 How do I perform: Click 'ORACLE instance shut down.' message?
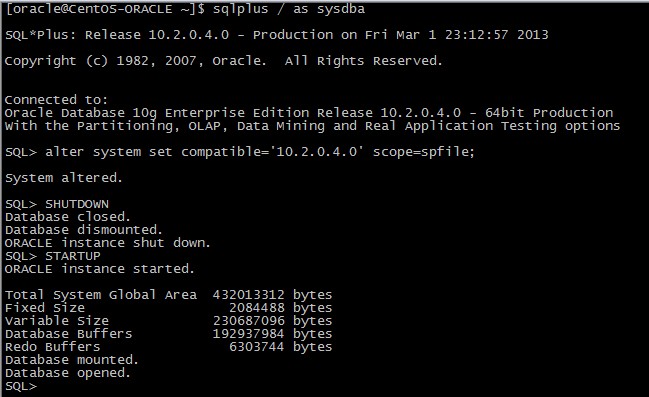[x=108, y=243]
